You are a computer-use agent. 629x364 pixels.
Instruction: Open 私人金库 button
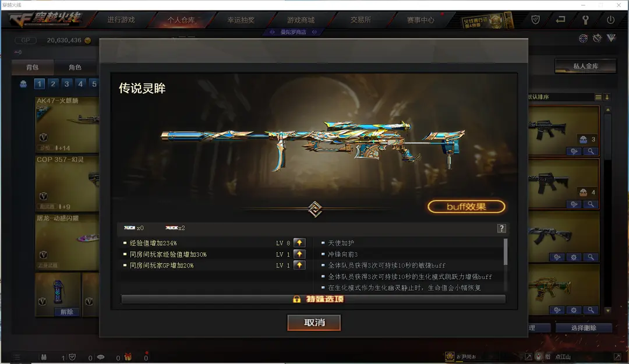585,66
